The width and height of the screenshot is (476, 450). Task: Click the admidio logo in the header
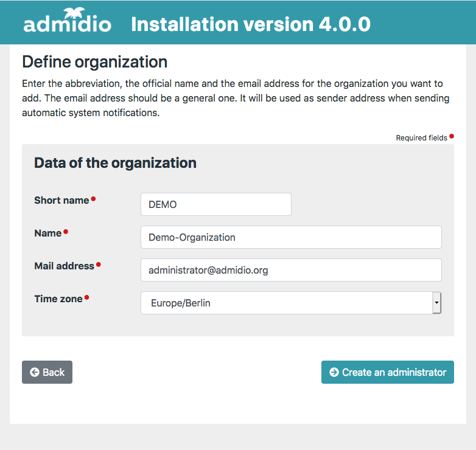point(67,23)
